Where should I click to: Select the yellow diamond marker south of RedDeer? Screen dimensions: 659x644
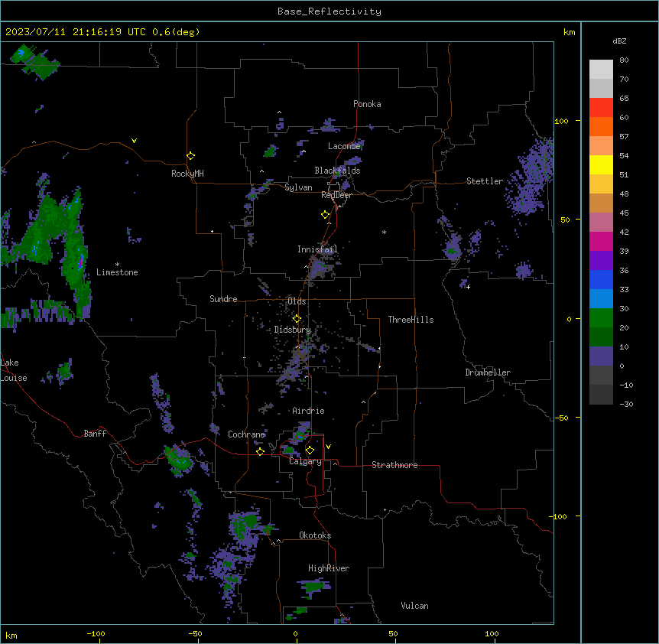coord(325,215)
